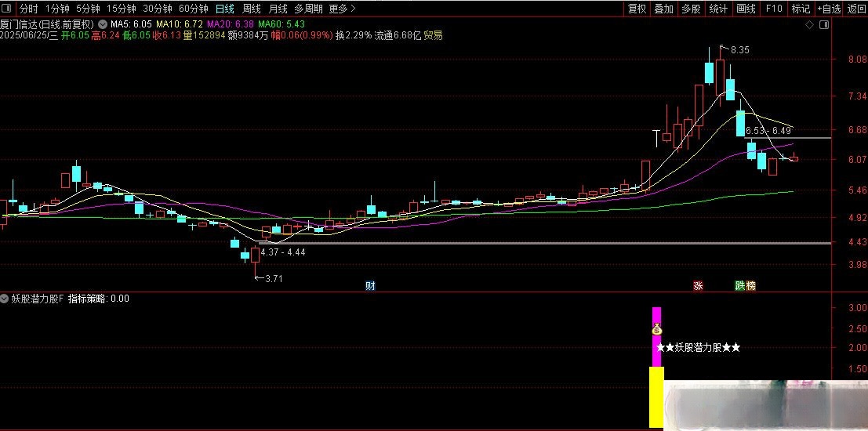868x431 pixels.
Task: Expand the 妖股潜力股F indicator dropdown
Action: [x=5, y=299]
